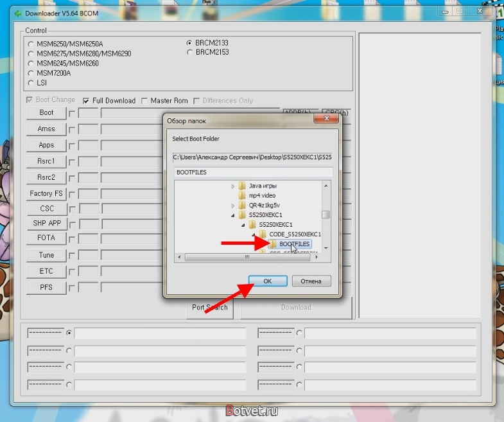Click the scroll-down arrow in folder tree
The image size is (504, 422).
point(326,249)
